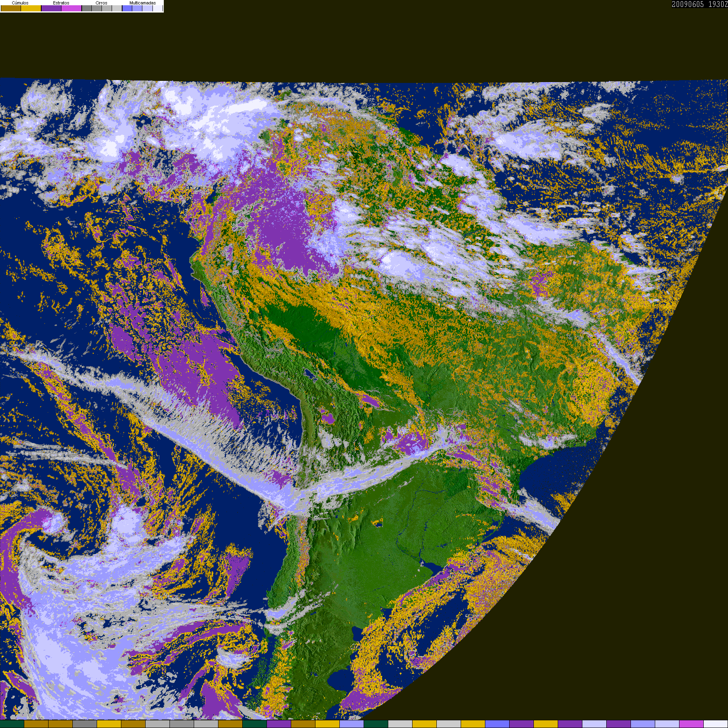Select the second-darkest blue Multicamadas legend swatch
The image size is (728, 728).
(x=137, y=8)
